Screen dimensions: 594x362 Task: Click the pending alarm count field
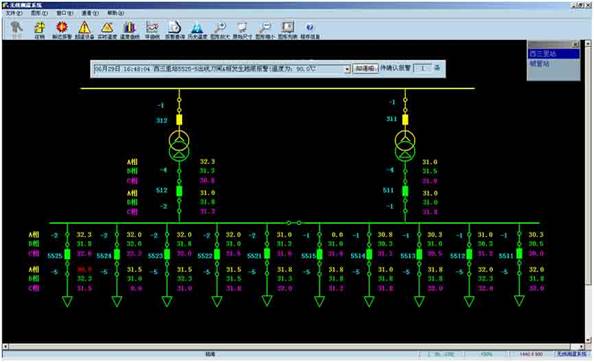click(422, 68)
